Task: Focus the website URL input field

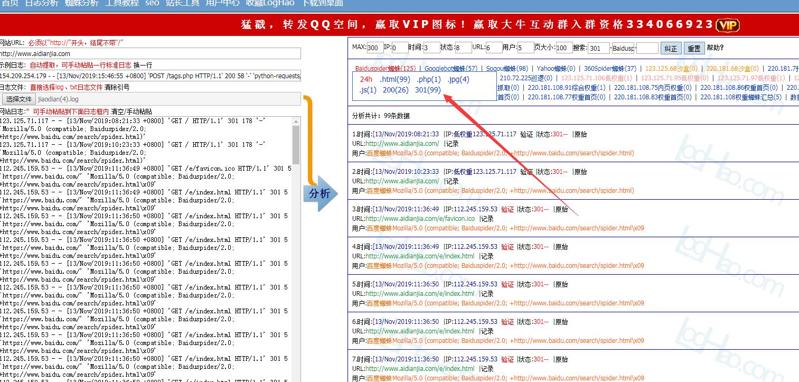Action: 150,53
